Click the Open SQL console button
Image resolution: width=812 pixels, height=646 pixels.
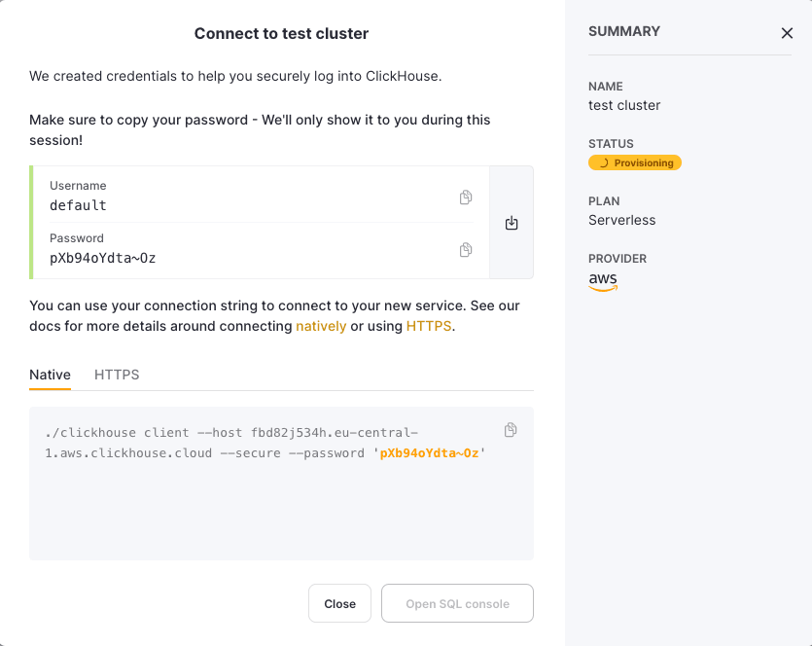click(457, 603)
